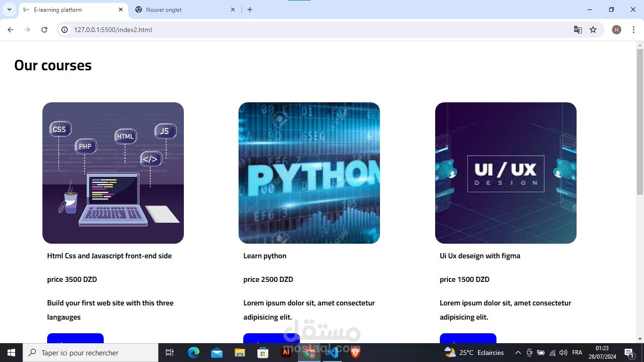Open the Google Translate page icon

point(578,30)
